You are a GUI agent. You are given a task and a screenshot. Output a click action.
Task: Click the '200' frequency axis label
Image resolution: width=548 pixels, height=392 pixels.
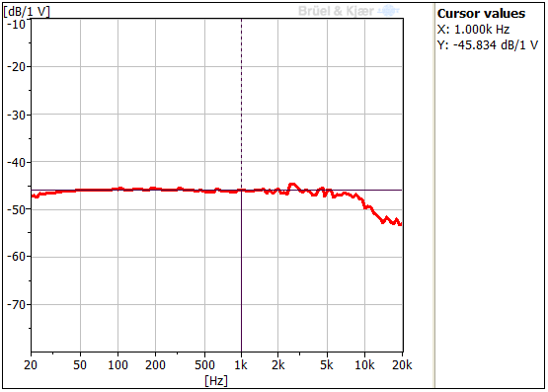coord(155,365)
